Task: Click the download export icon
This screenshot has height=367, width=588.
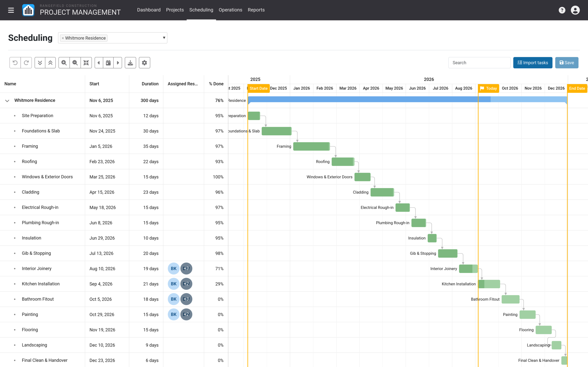Action: tap(130, 63)
